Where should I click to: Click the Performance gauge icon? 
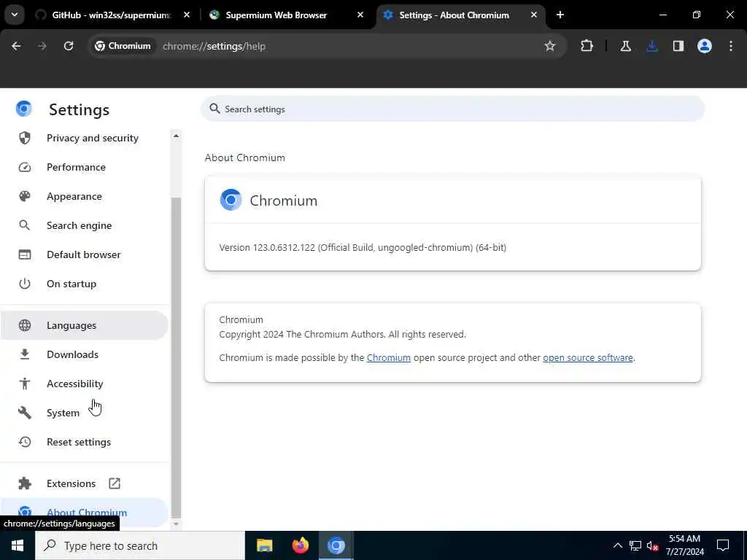pyautogui.click(x=24, y=167)
